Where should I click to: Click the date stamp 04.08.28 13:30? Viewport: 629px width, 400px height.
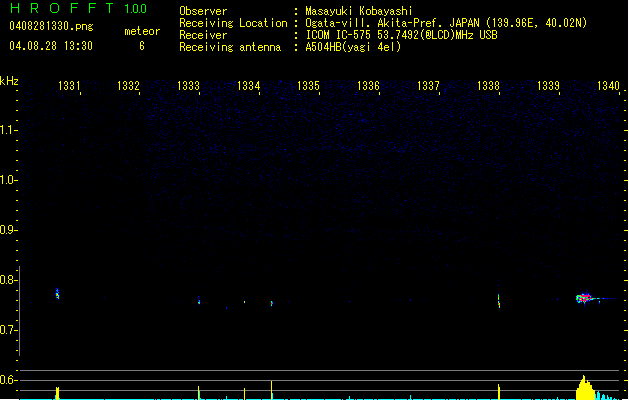click(x=51, y=46)
